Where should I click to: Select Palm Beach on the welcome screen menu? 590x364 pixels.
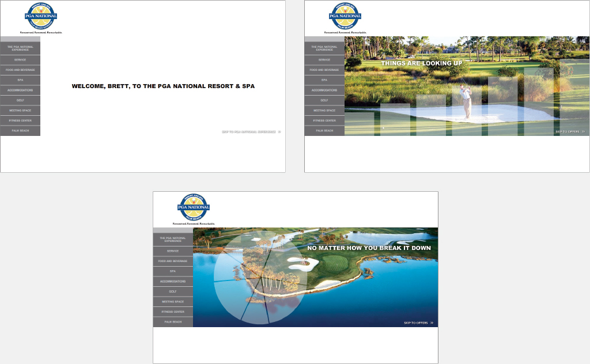(x=20, y=131)
